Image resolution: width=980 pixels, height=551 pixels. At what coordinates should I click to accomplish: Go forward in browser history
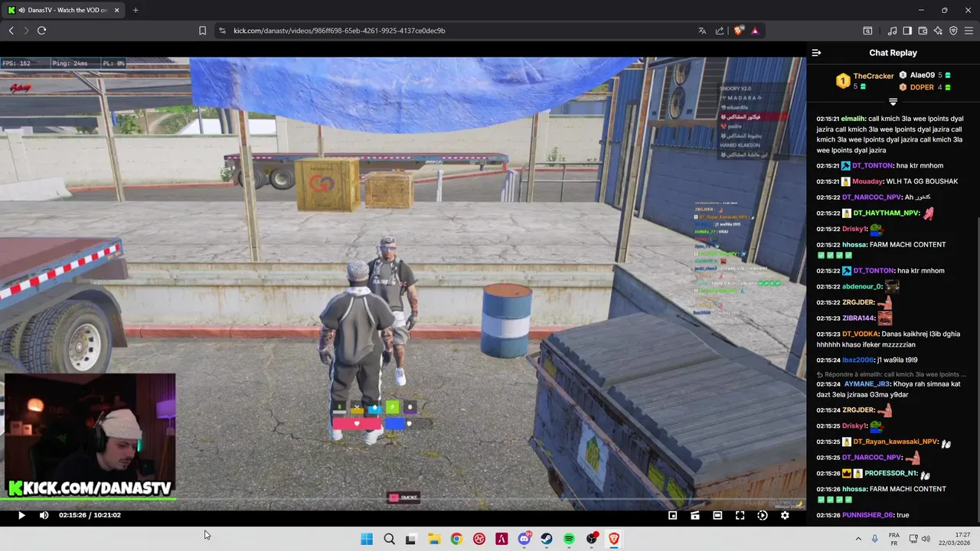[x=26, y=31]
